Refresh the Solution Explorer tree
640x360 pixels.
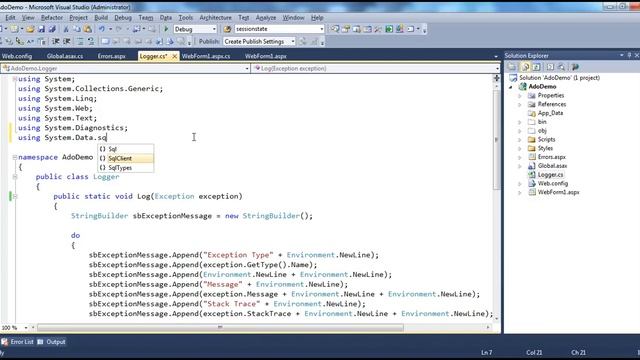pyautogui.click(x=536, y=67)
